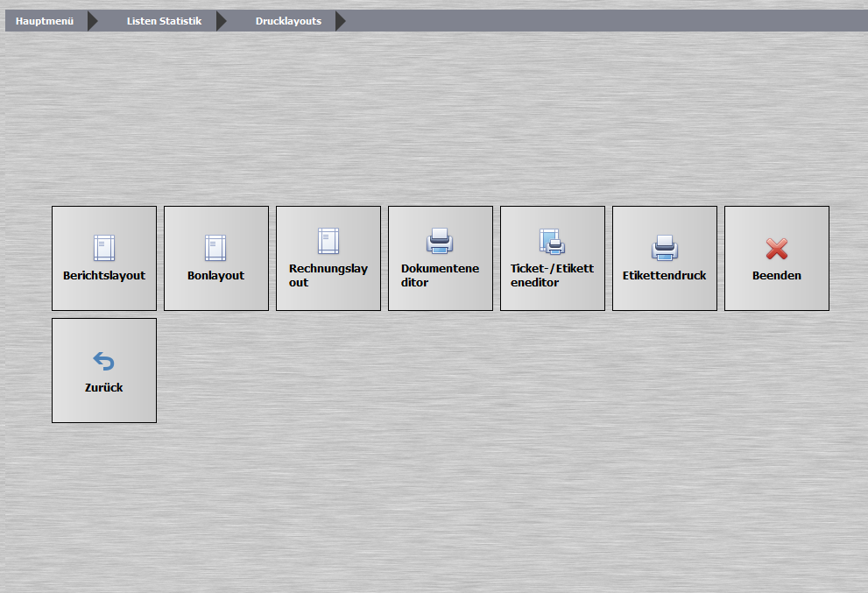Click the Bonlayout document icon

(x=215, y=248)
